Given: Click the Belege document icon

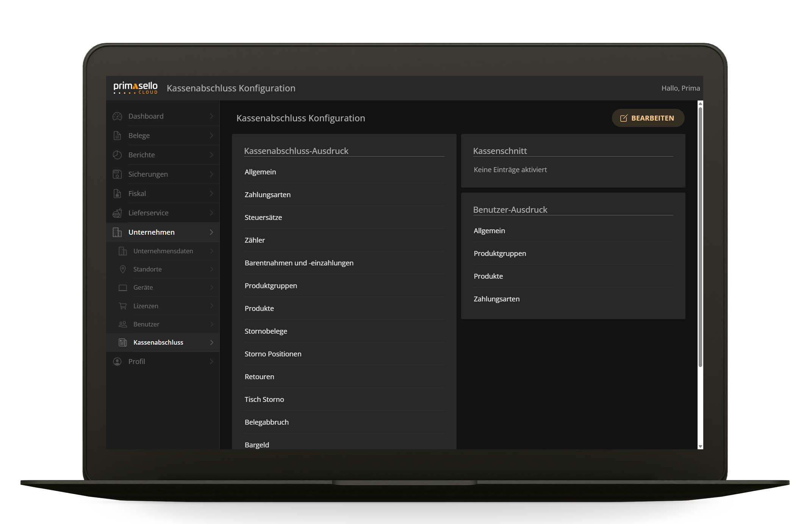Looking at the screenshot, I should tap(117, 135).
